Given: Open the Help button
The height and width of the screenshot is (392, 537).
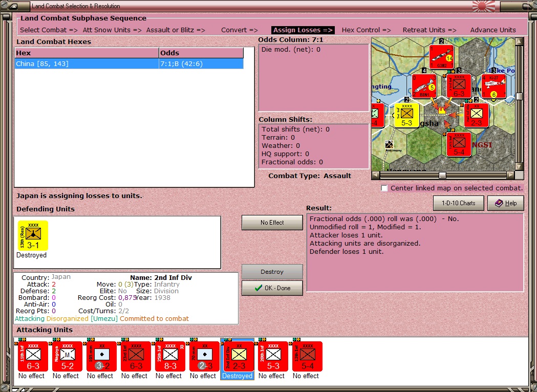Looking at the screenshot, I should pyautogui.click(x=506, y=203).
